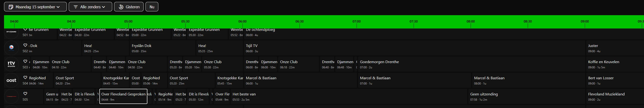This screenshot has height=108, width=644.
Task: Click the calendar icon in date selector
Action: pyautogui.click(x=11, y=7)
